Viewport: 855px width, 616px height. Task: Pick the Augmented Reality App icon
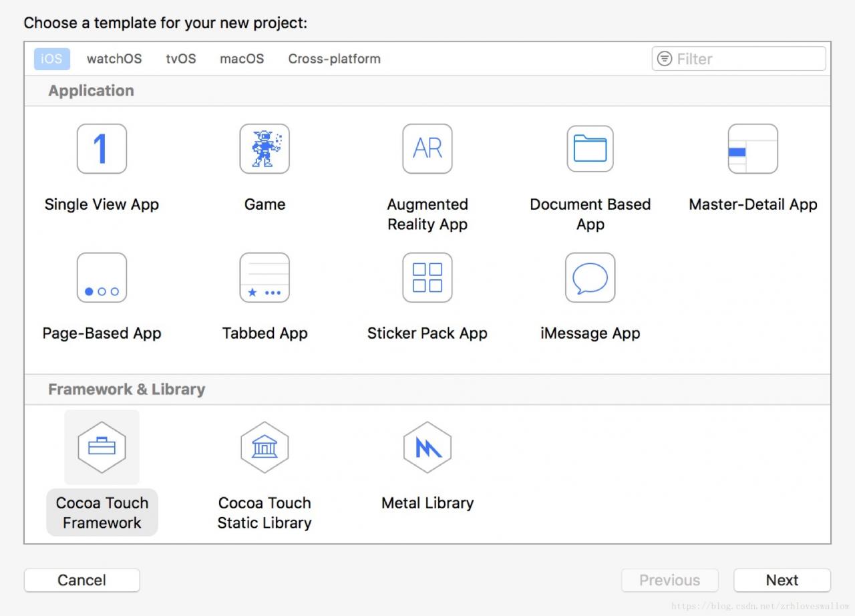tap(427, 149)
